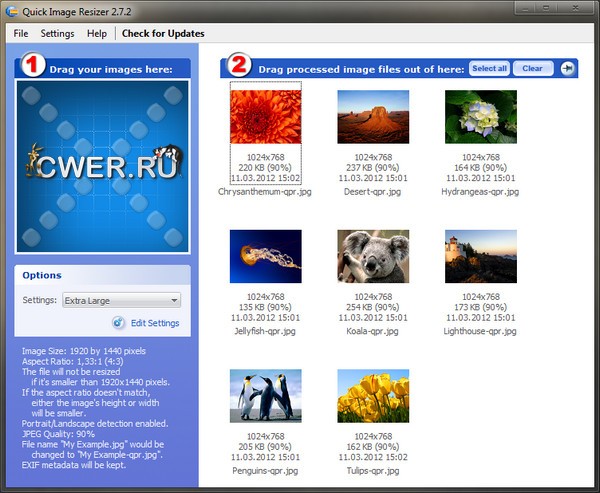
Task: Select the Koala-qpr.jpg thumbnail
Action: [x=373, y=256]
